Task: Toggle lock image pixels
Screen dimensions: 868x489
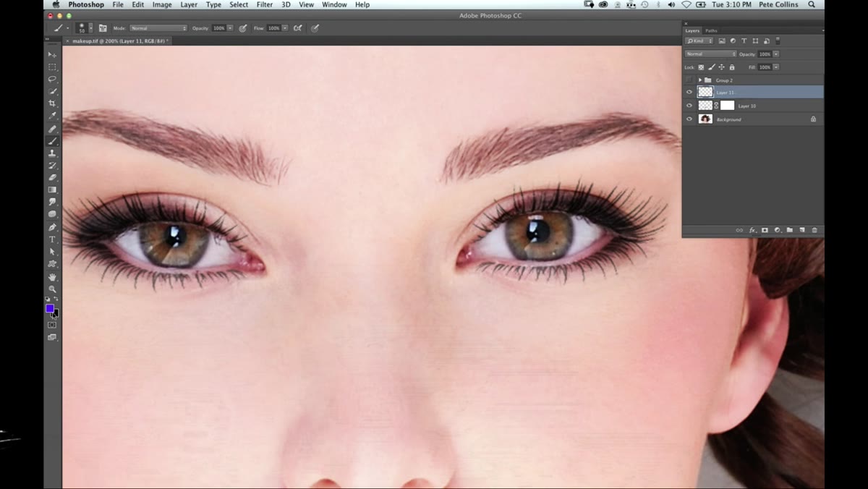Action: click(712, 67)
